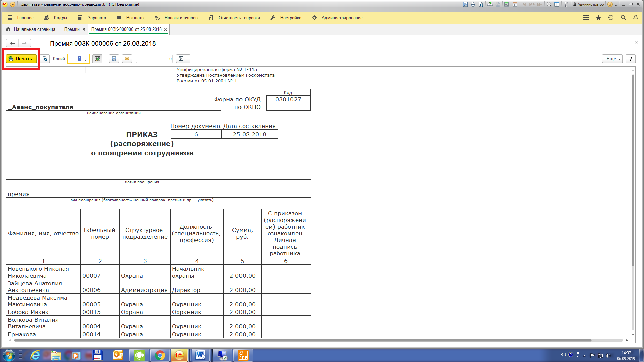Open the Выплаты section
The image size is (644, 362).
pyautogui.click(x=130, y=18)
